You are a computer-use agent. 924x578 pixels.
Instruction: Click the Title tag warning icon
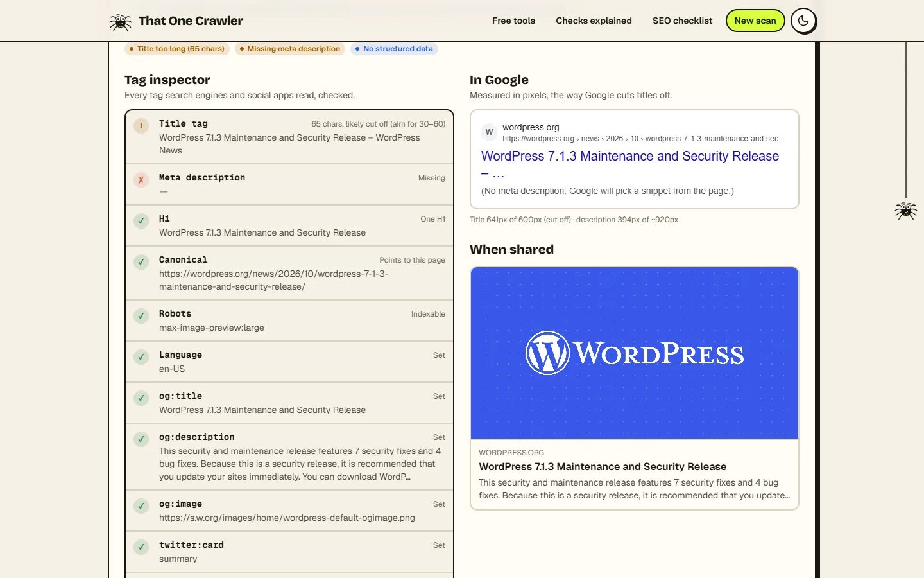click(x=141, y=126)
